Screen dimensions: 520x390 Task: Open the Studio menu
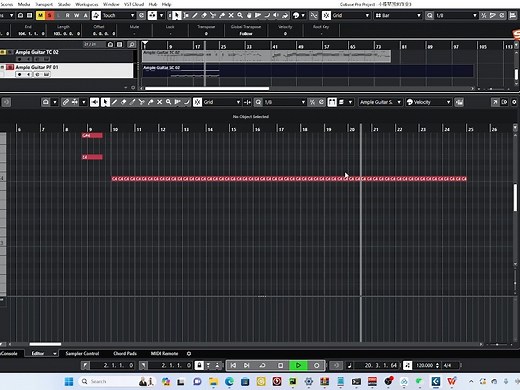[64, 4]
